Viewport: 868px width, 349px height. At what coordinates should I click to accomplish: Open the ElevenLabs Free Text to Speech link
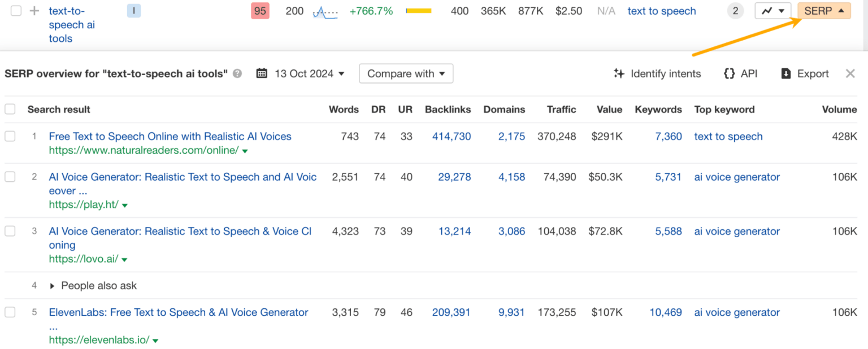(179, 312)
